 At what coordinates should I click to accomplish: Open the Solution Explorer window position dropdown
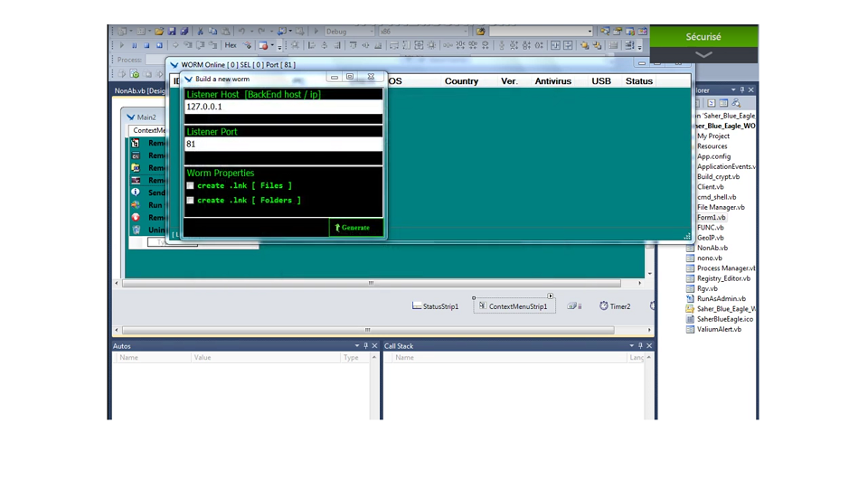tap(733, 89)
